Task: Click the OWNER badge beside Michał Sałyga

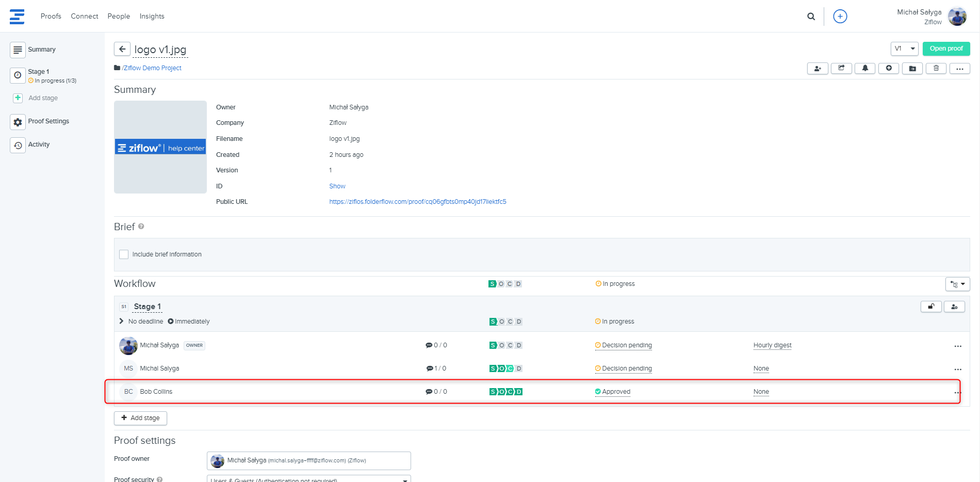Action: [194, 345]
